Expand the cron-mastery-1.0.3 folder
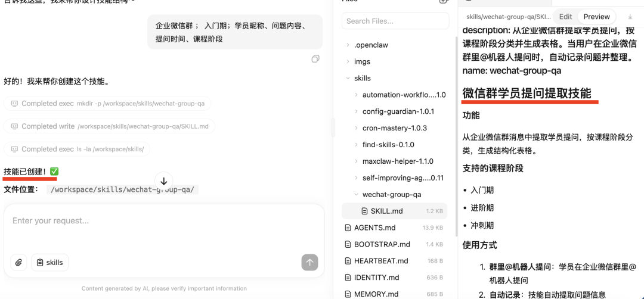 point(356,128)
